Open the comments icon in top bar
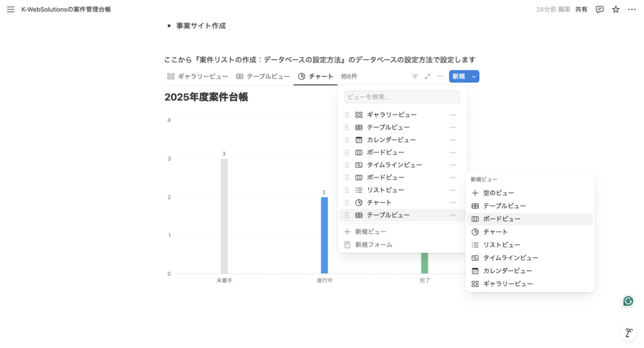This screenshot has width=644, height=348. pyautogui.click(x=599, y=9)
